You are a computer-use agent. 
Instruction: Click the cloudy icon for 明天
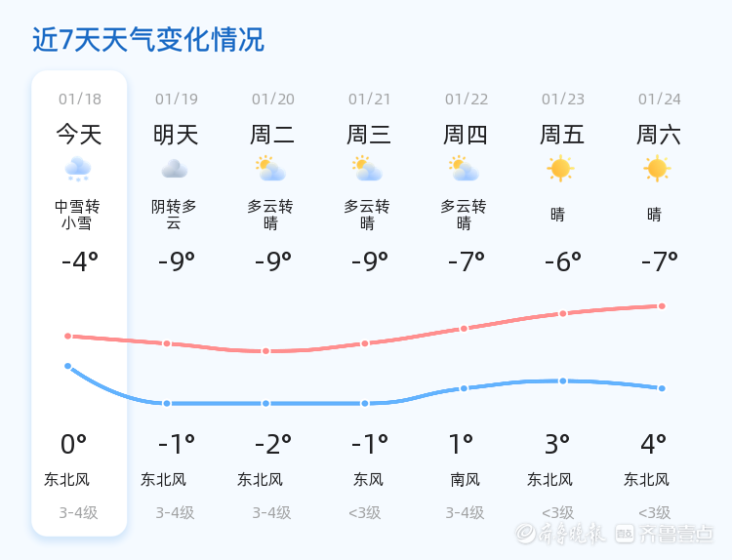(x=175, y=169)
